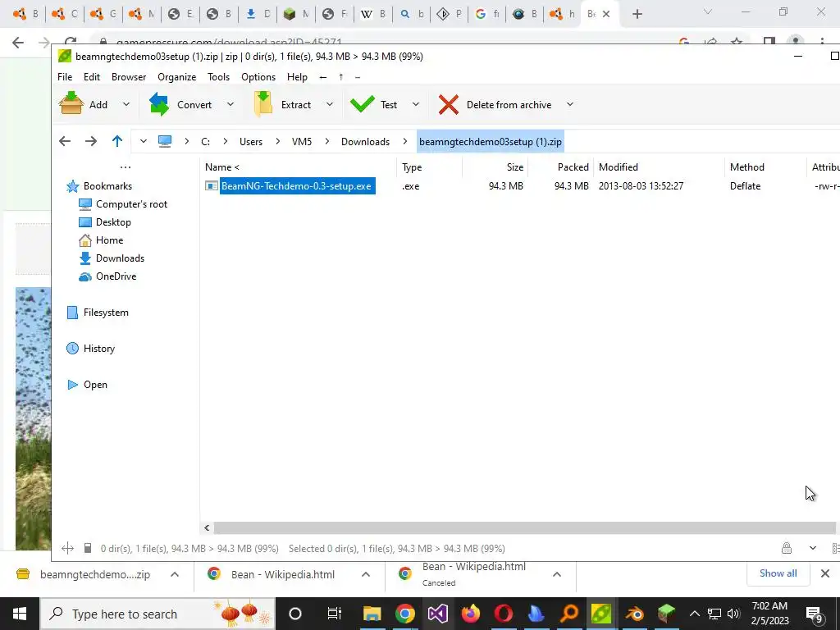This screenshot has height=630, width=840.
Task: Click the green Test checkmark icon
Action: [363, 104]
